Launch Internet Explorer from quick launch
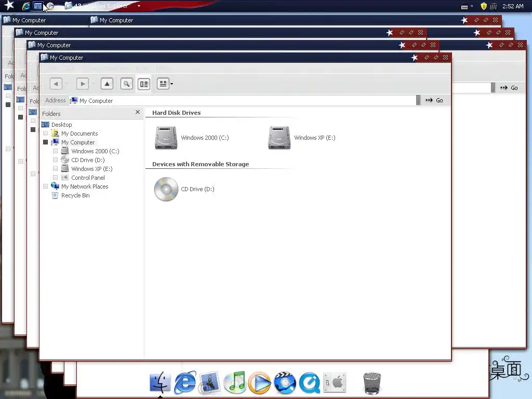This screenshot has width=532, height=399. [x=26, y=6]
